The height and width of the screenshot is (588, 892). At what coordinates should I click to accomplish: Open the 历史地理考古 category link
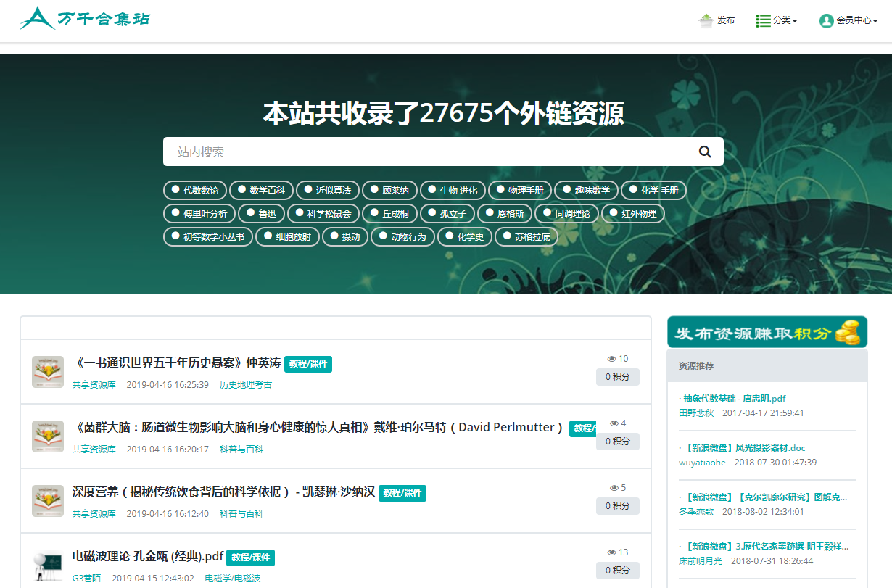click(x=246, y=385)
